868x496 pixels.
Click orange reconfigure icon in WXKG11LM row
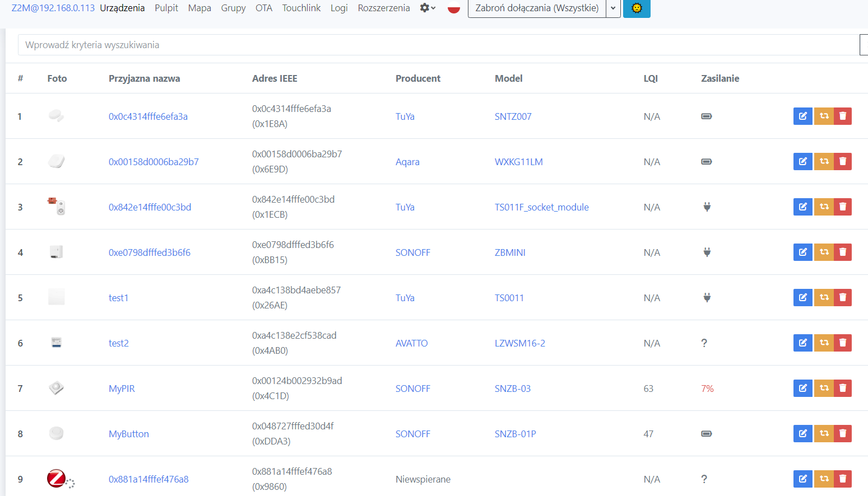824,161
